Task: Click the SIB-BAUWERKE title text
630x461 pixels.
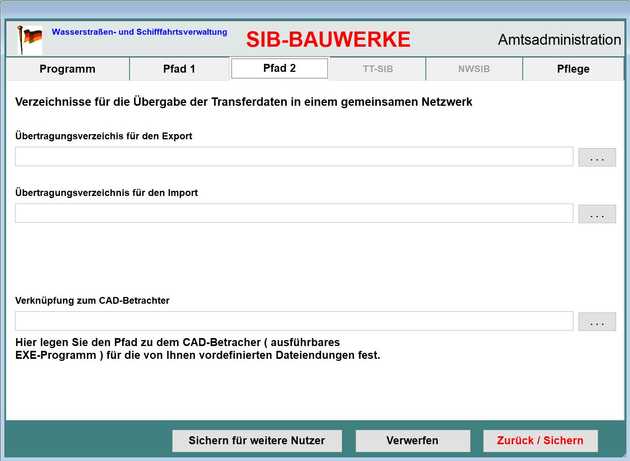Action: pyautogui.click(x=328, y=39)
